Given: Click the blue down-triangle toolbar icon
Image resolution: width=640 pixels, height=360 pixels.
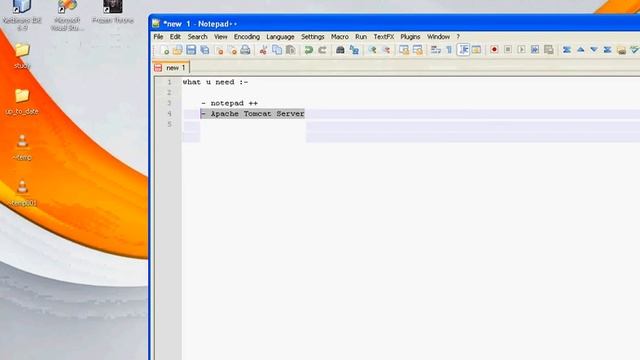Looking at the screenshot, I should pos(594,50).
